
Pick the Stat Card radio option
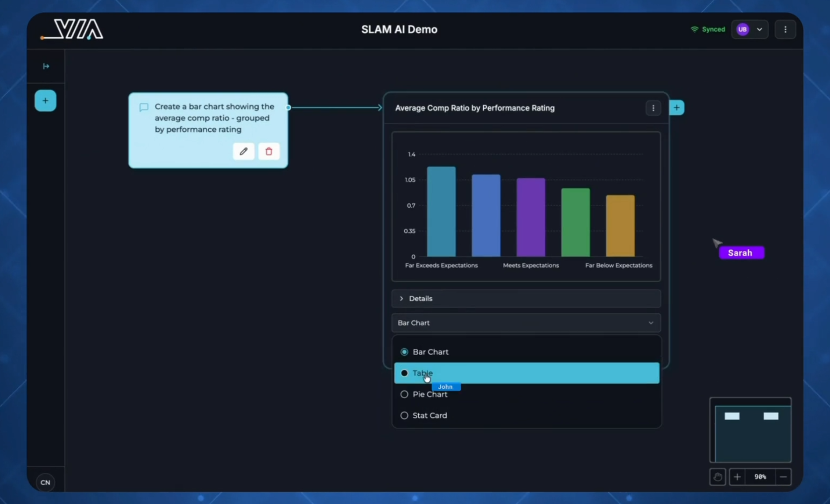(x=404, y=415)
